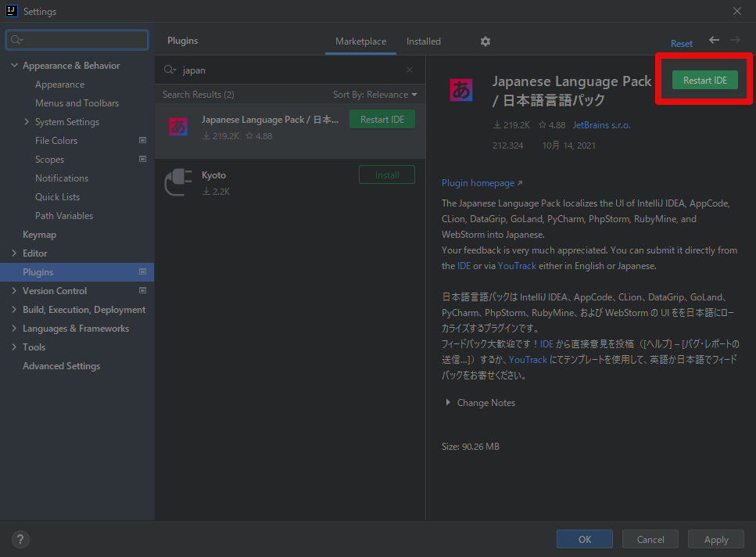Click Restart IDE in plugin details header

point(705,80)
